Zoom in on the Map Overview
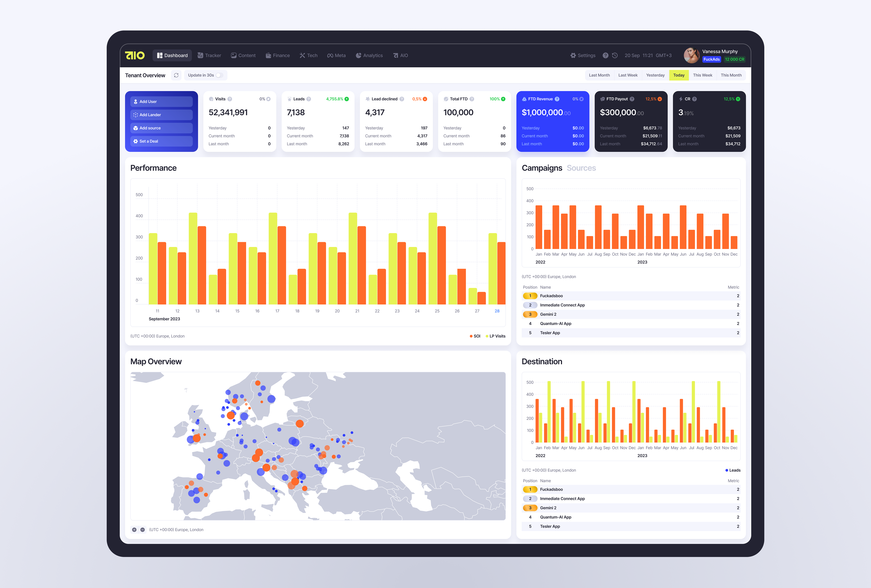The height and width of the screenshot is (588, 871). click(134, 530)
